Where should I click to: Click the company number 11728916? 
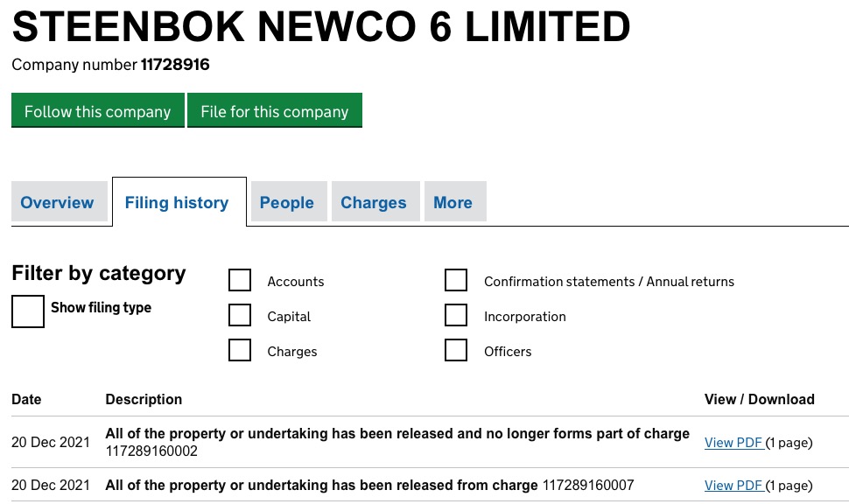(x=175, y=65)
